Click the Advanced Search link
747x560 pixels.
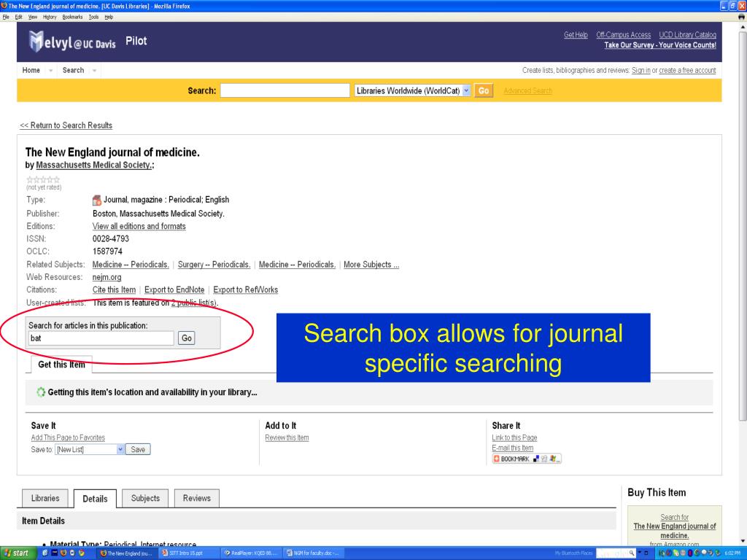[528, 90]
